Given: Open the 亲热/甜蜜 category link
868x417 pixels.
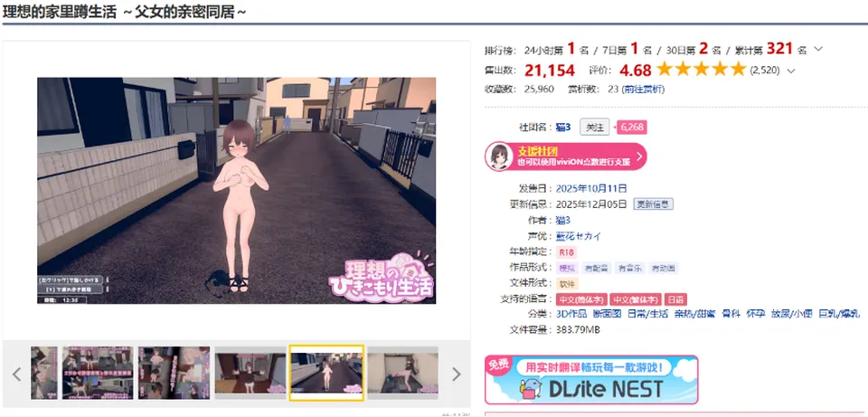Looking at the screenshot, I should (694, 314).
